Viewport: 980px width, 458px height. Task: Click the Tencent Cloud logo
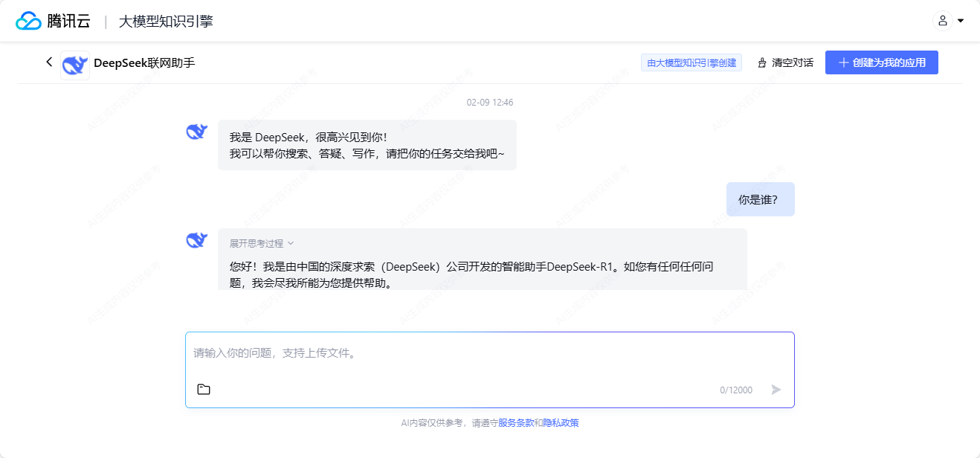coord(30,20)
